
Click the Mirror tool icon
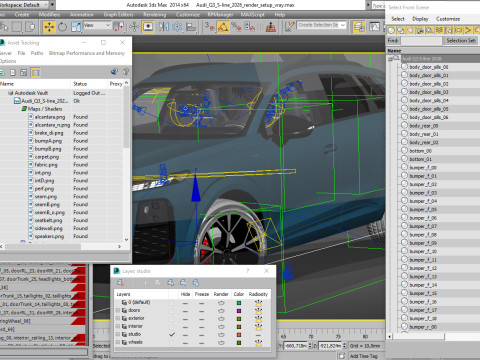click(164, 27)
